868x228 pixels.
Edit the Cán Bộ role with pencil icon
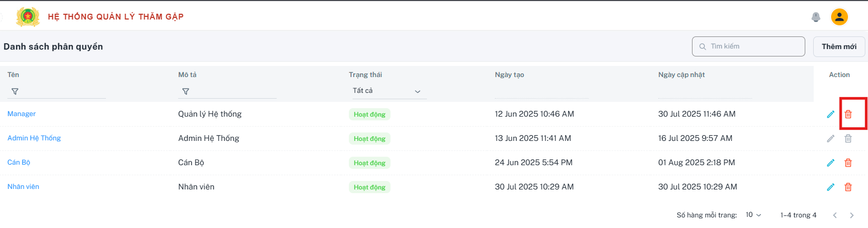tap(831, 163)
